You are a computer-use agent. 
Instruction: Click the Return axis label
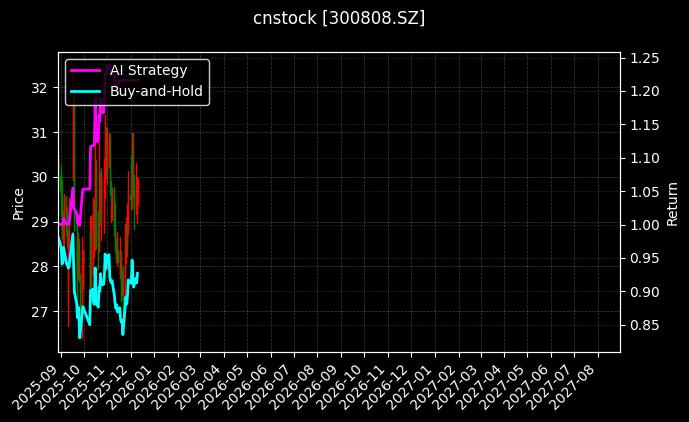(672, 204)
